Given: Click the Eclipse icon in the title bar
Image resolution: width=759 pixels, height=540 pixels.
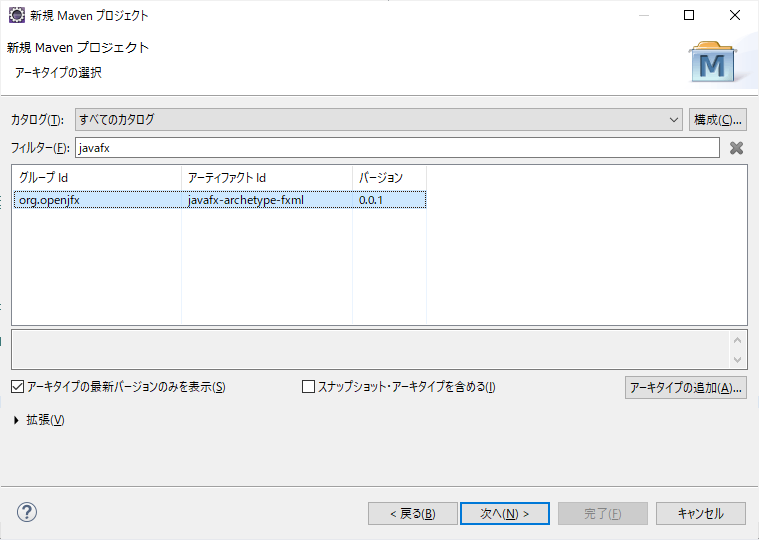Looking at the screenshot, I should pyautogui.click(x=16, y=15).
